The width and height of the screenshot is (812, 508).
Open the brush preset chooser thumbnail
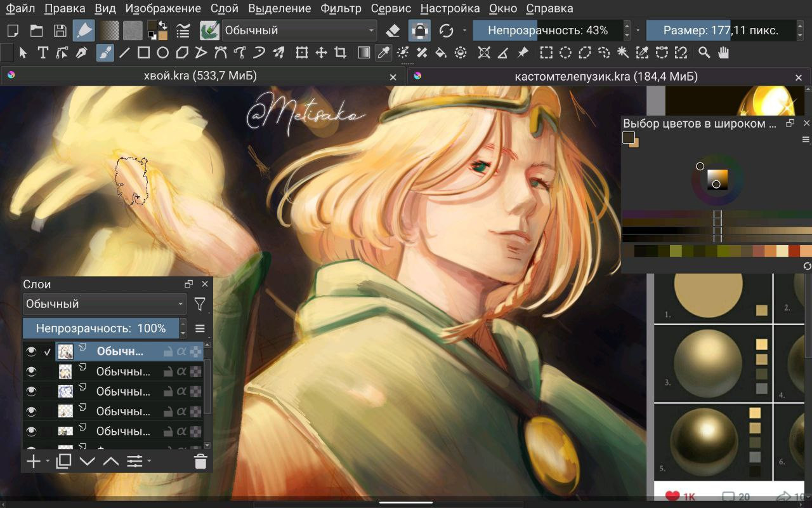pos(209,30)
